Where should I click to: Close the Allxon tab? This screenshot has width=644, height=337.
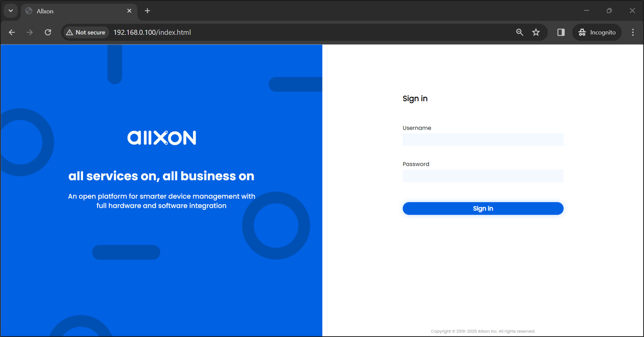[129, 11]
